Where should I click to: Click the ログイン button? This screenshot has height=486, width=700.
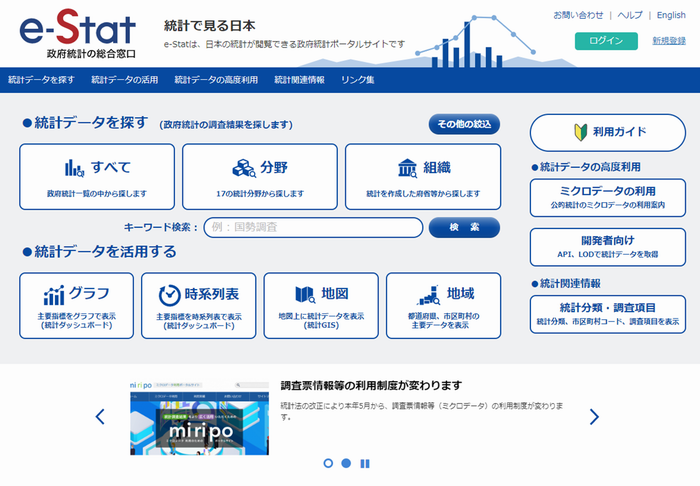click(606, 41)
